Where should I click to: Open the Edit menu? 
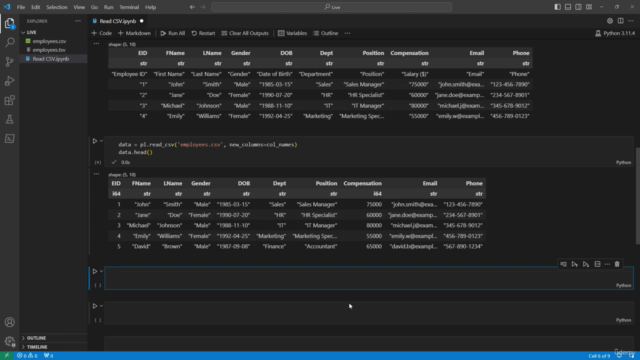point(36,7)
